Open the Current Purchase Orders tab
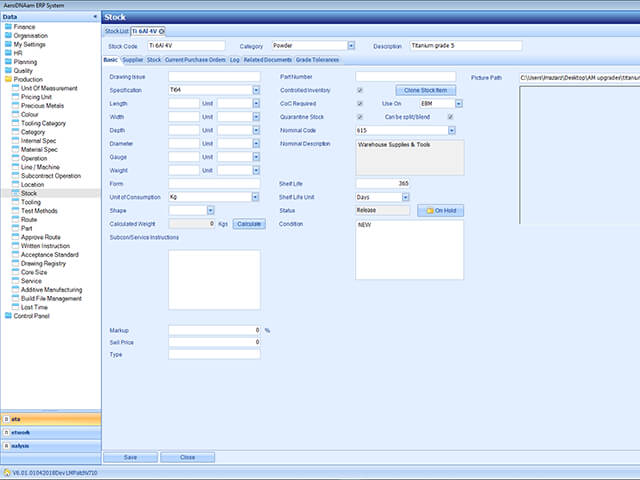Viewport: 640px width, 480px height. [195, 60]
